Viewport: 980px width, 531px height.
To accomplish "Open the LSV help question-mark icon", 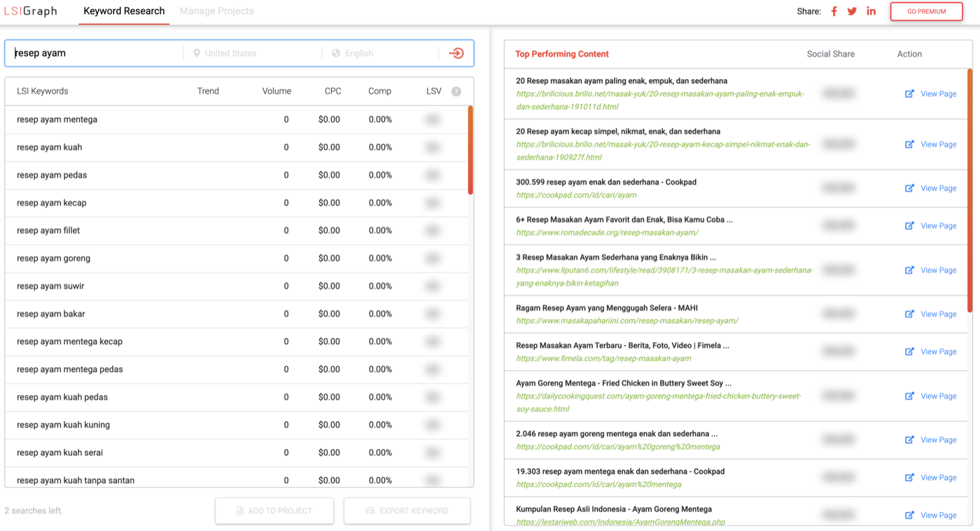I will (456, 91).
